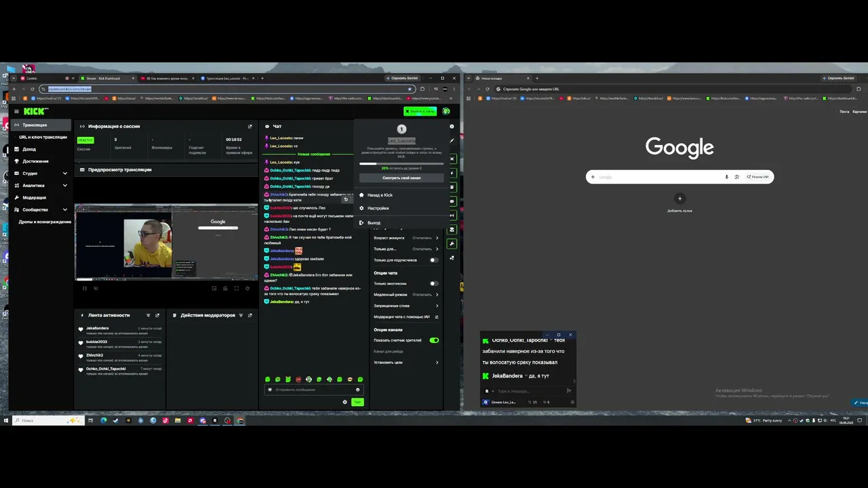Open Почта link on Google page
This screenshot has height=488, width=868.
click(844, 112)
